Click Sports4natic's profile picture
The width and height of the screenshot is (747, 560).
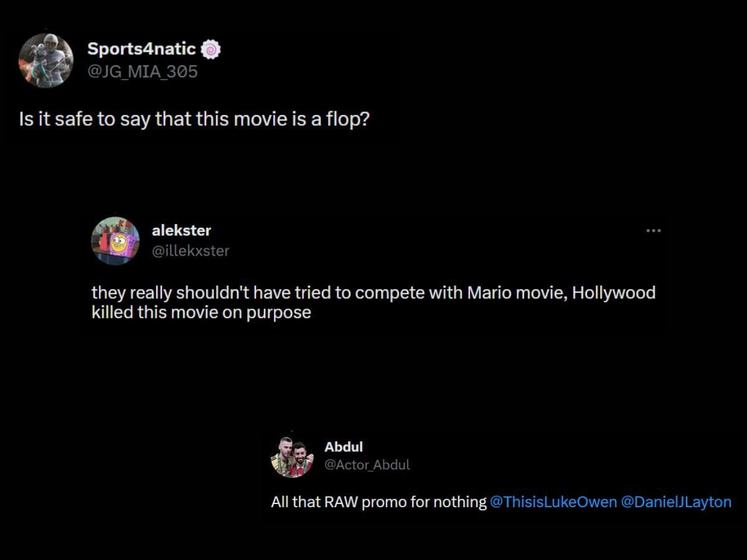[46, 60]
